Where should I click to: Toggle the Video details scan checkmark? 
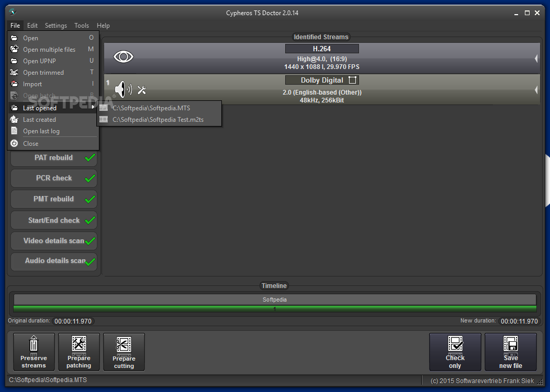point(90,241)
